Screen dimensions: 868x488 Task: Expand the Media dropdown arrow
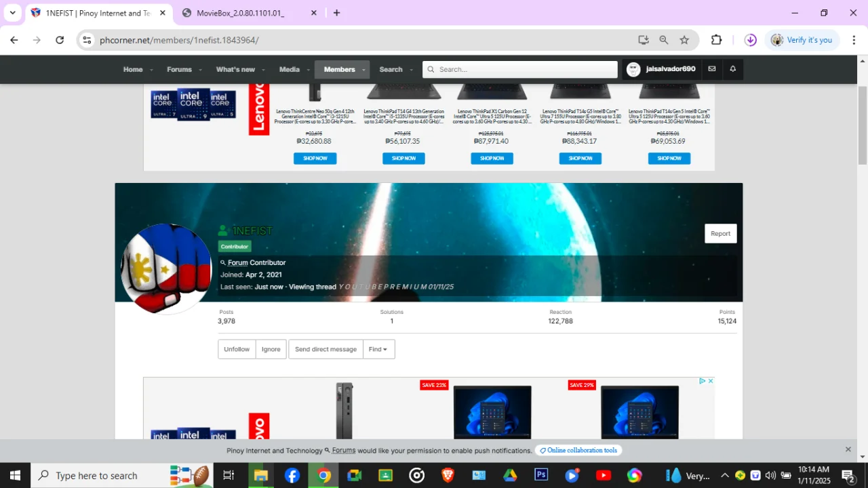308,70
